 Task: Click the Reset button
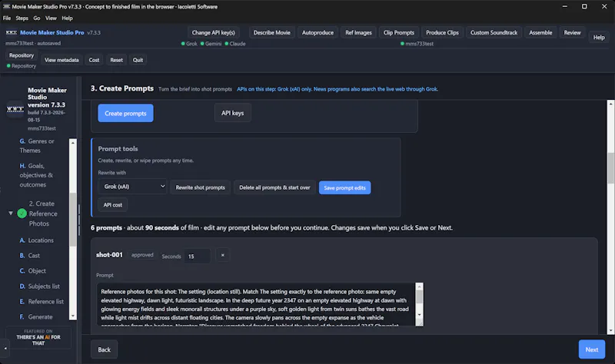click(x=117, y=60)
